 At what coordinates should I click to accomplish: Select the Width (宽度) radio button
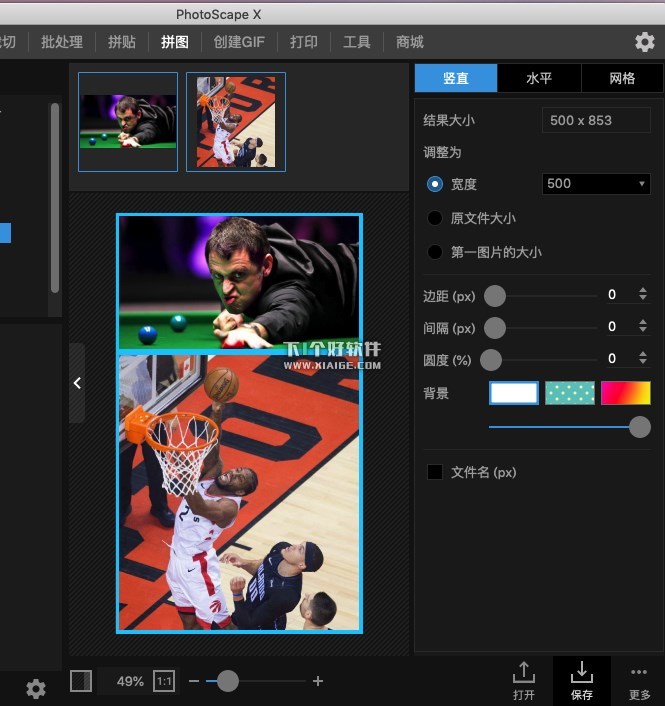coord(435,184)
